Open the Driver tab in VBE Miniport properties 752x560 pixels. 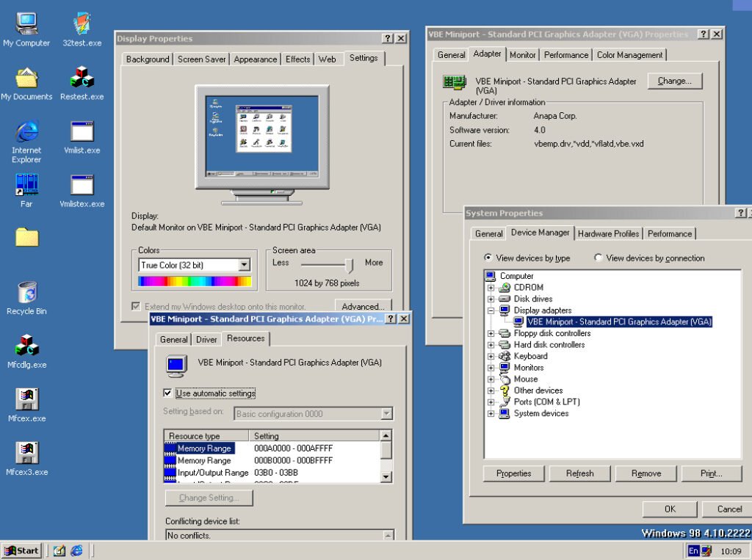[206, 339]
